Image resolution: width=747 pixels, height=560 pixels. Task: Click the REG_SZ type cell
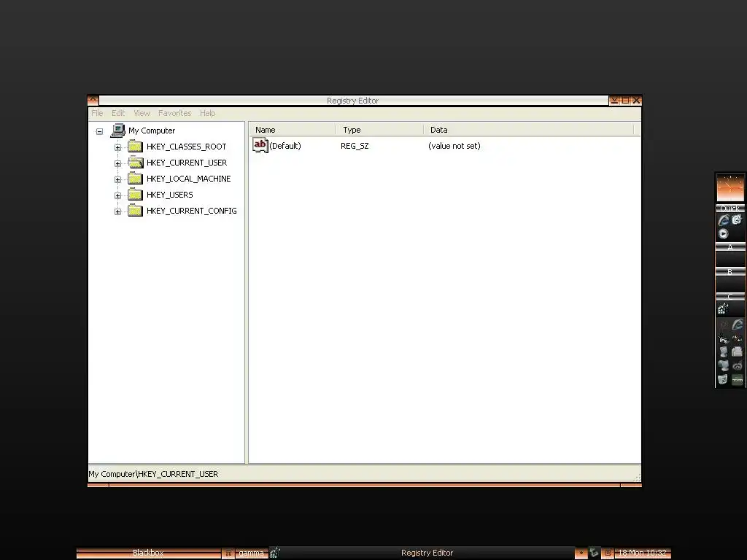[x=355, y=146]
